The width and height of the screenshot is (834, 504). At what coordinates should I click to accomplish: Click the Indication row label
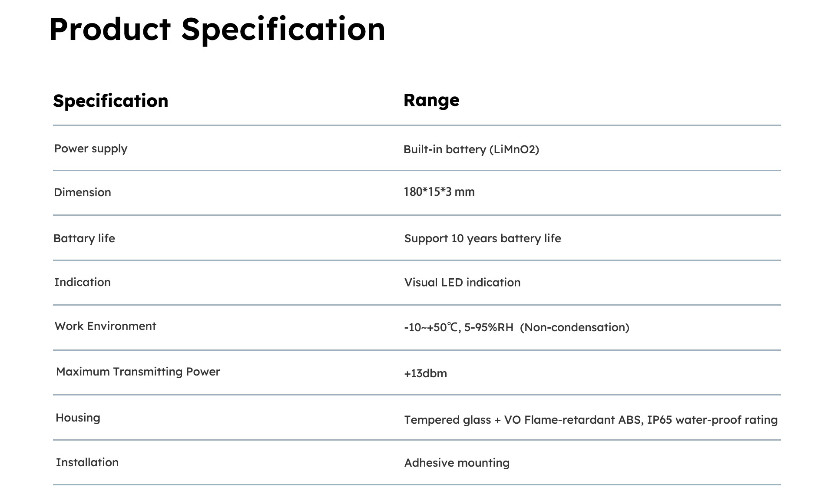tap(83, 282)
